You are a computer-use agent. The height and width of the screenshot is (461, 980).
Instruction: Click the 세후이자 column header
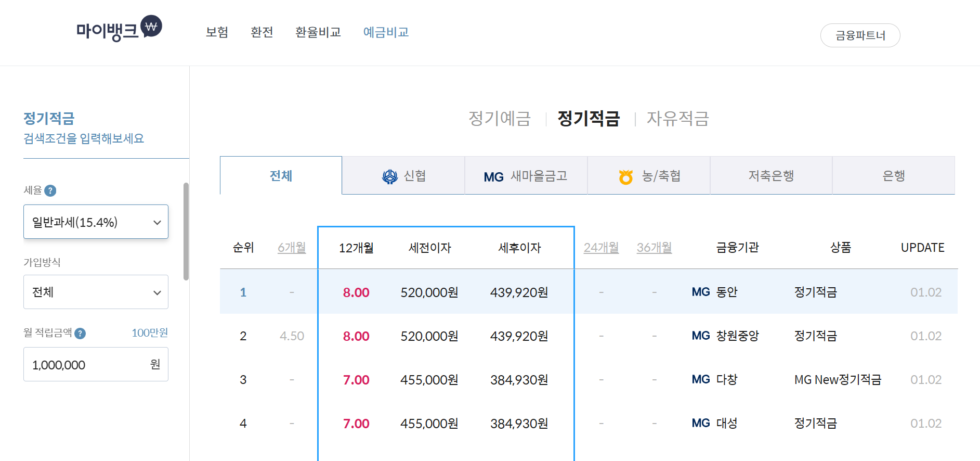tap(520, 248)
